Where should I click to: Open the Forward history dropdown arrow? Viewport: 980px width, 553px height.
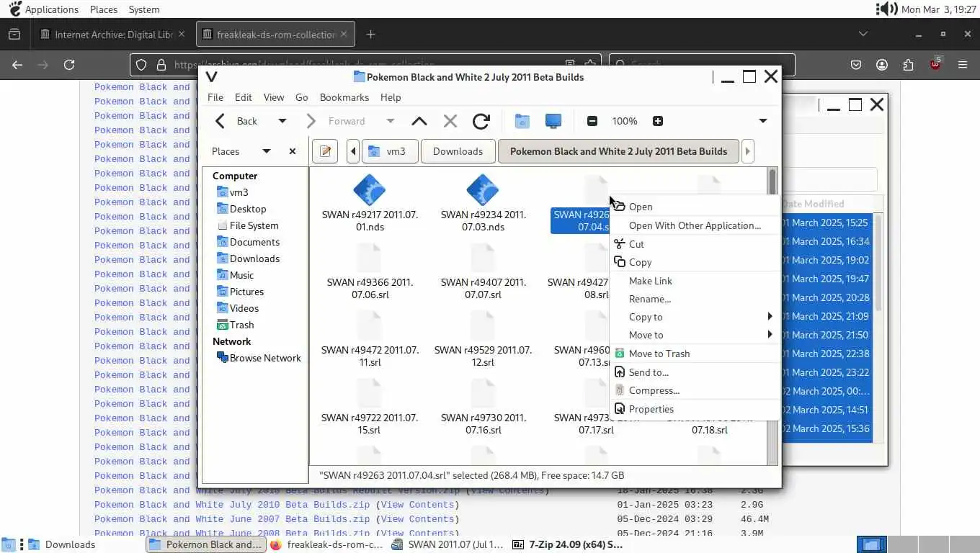[x=390, y=121]
